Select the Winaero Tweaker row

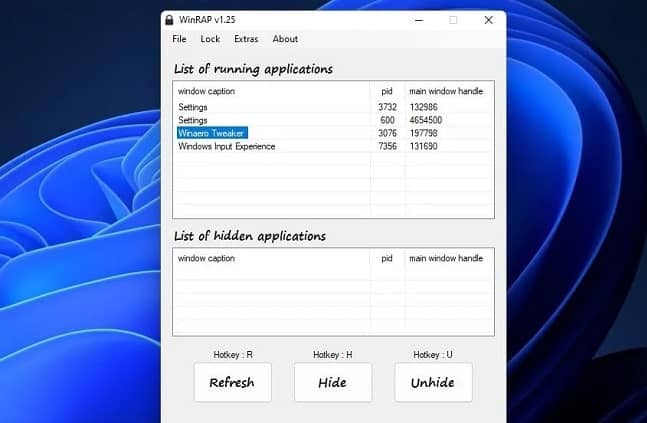click(x=333, y=133)
